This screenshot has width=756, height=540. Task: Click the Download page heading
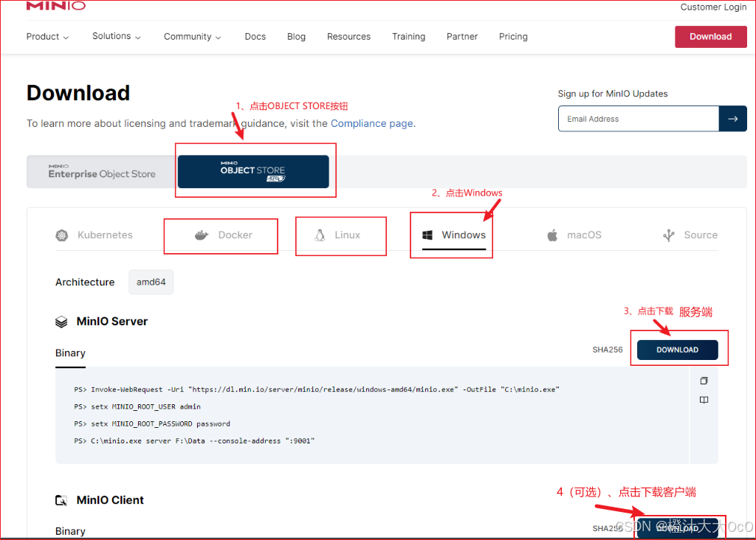[78, 93]
